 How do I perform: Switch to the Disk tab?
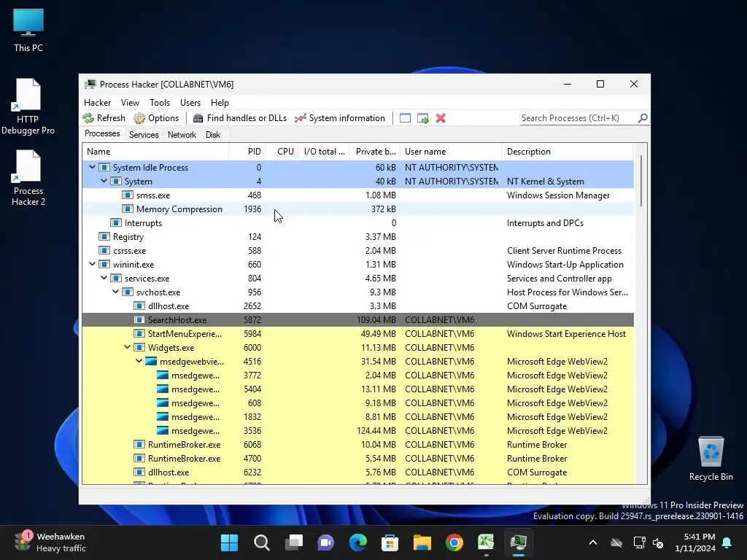pos(213,135)
